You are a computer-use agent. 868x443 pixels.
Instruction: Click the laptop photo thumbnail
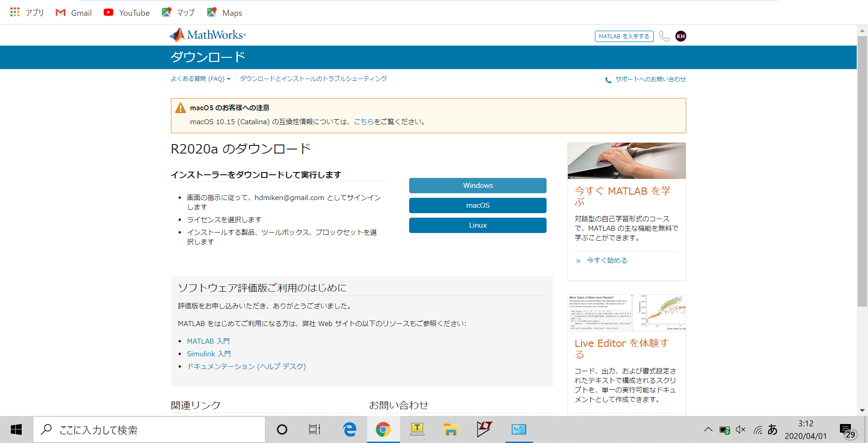[x=627, y=161]
